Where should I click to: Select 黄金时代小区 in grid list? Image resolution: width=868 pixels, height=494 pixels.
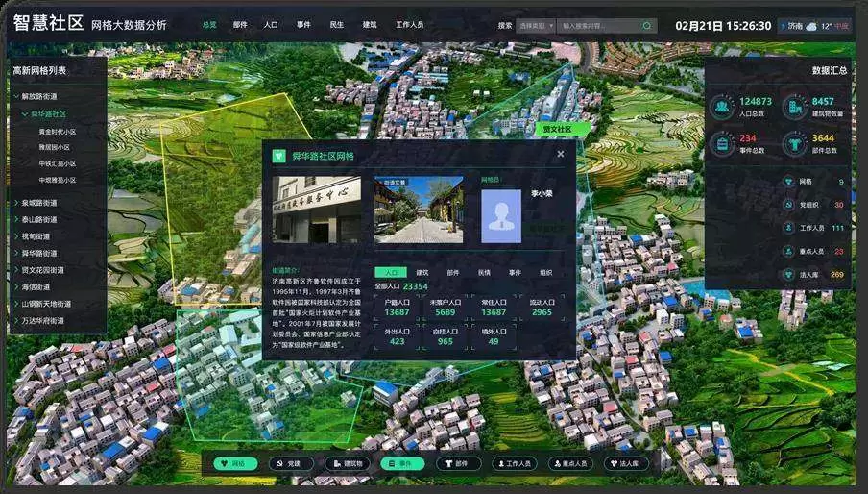pyautogui.click(x=57, y=132)
